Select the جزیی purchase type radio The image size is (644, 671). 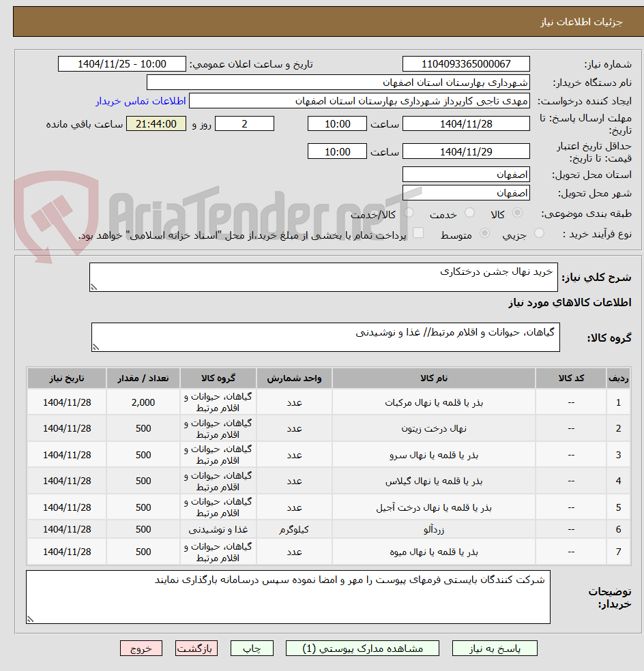[539, 233]
